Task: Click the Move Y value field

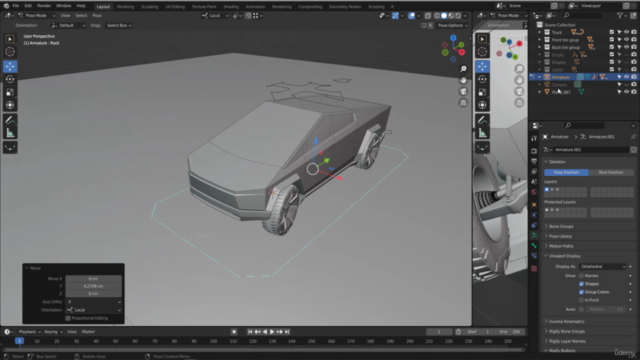Action: (93, 286)
